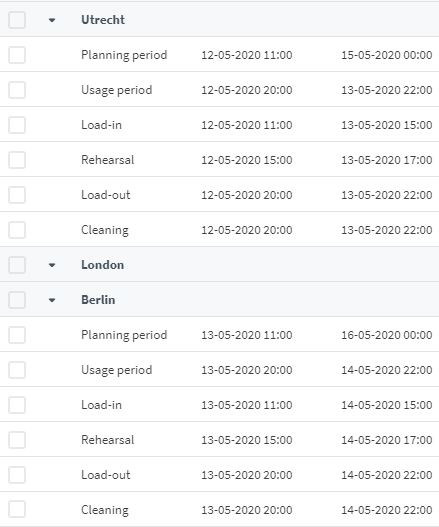
Task: Check Utrecht Usage period row checkbox
Action: pyautogui.click(x=17, y=90)
